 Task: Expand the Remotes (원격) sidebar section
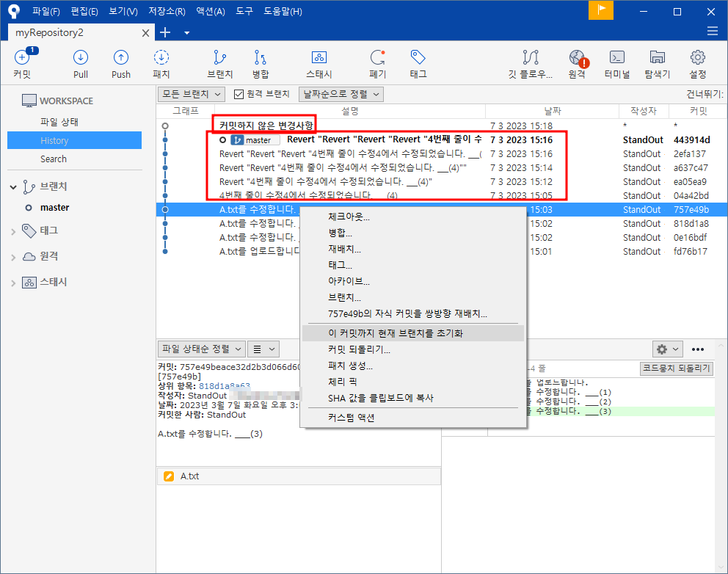(13, 258)
